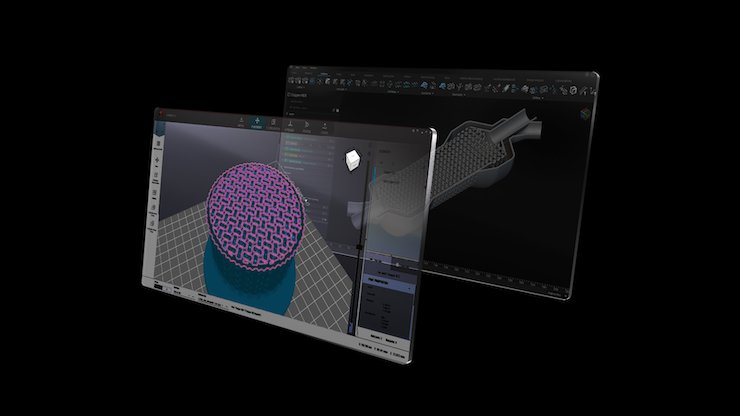Click the button in front window status bar
The width and height of the screenshot is (740, 416).
(159, 288)
